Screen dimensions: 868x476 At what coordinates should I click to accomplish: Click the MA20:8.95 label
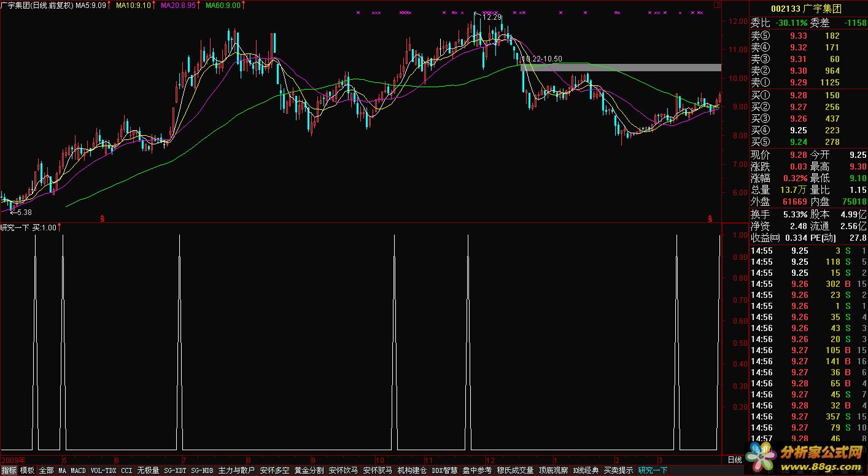pos(179,5)
